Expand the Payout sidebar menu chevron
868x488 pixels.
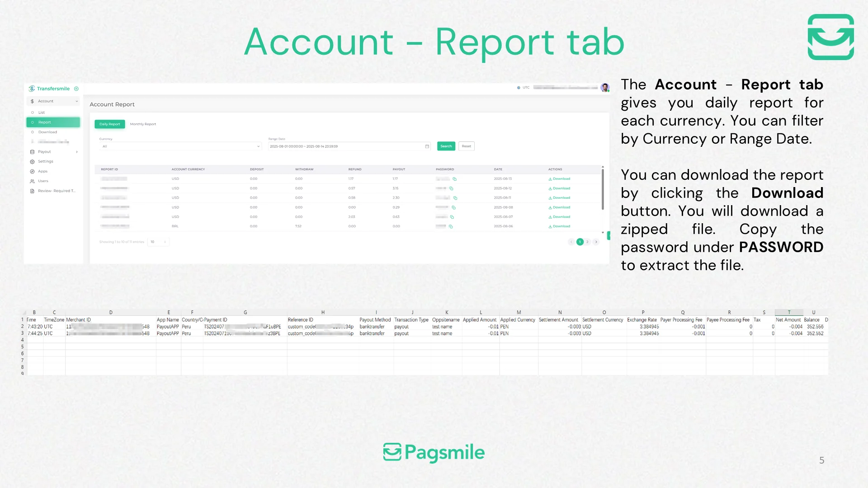coord(77,152)
